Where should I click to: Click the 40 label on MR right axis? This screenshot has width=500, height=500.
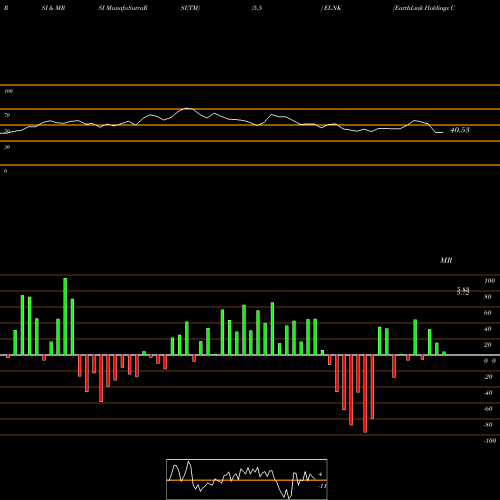click(x=488, y=329)
